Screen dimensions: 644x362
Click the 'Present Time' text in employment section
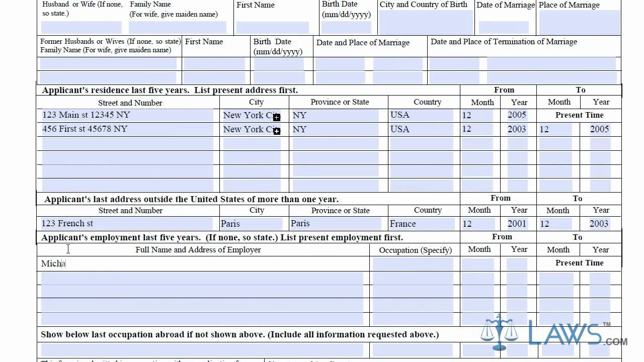579,263
